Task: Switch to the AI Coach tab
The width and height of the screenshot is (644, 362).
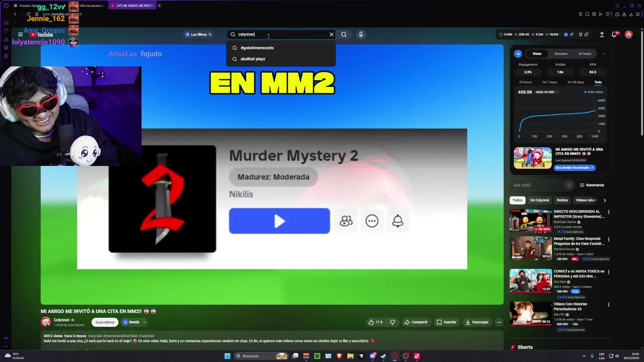Action: [x=585, y=54]
